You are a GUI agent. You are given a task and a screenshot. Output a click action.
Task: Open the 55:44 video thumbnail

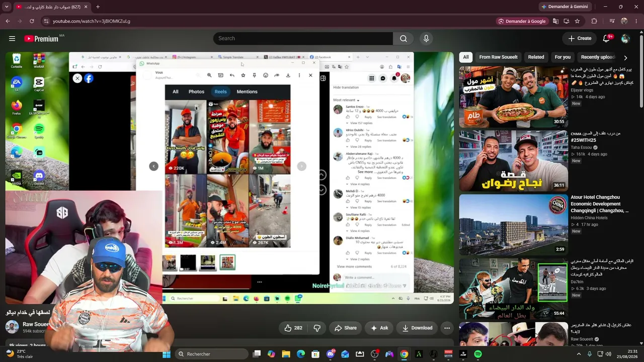(x=514, y=289)
